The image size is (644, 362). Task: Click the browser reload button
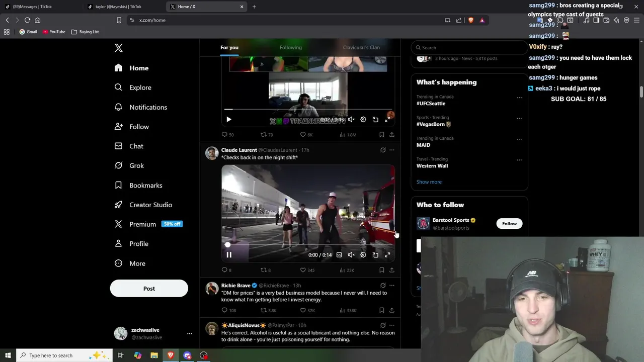point(27,20)
